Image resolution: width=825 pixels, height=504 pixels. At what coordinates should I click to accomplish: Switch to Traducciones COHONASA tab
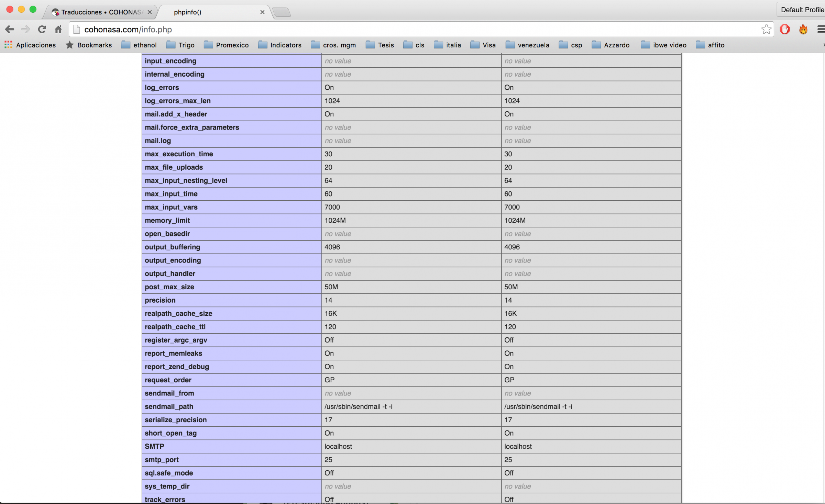tap(101, 12)
